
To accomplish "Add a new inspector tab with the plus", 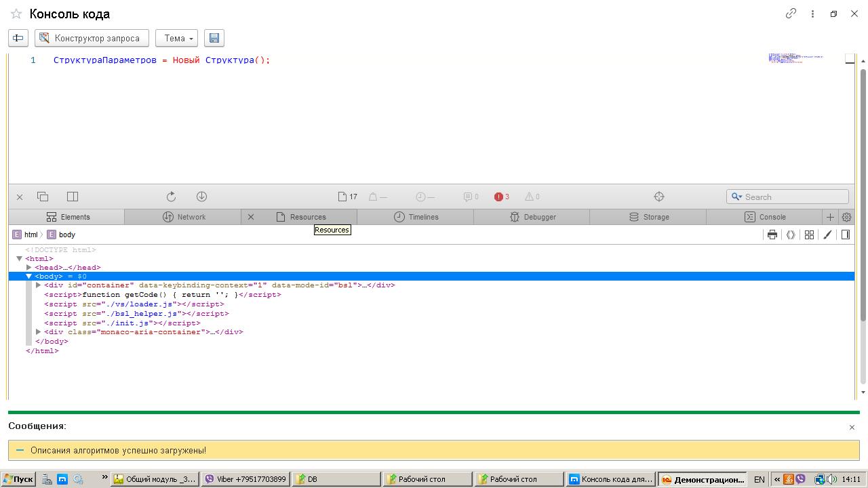I will click(830, 217).
